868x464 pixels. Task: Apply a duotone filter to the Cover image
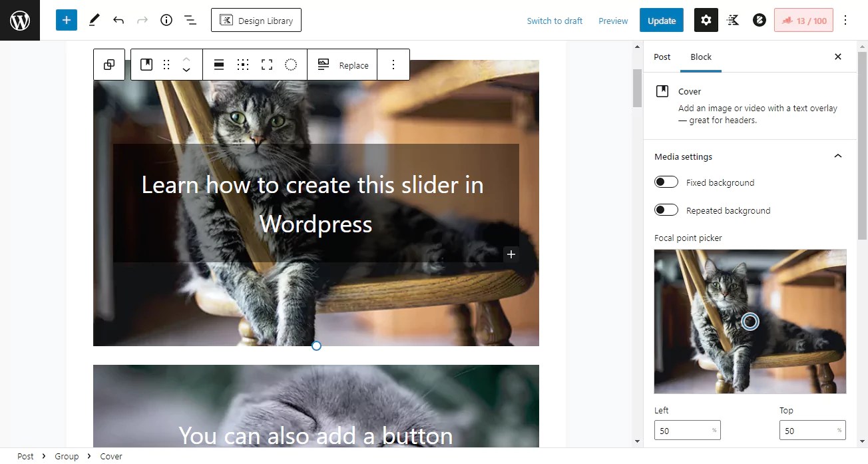coord(290,65)
